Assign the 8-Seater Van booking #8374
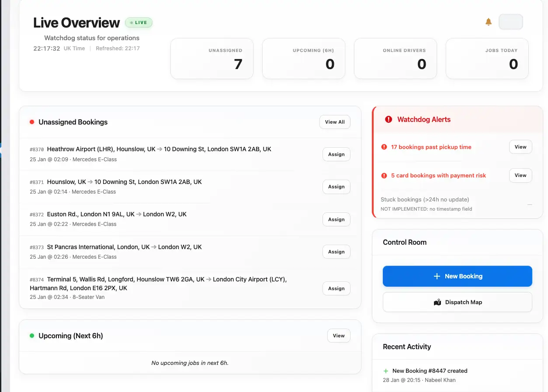This screenshot has width=548, height=392. 336,288
